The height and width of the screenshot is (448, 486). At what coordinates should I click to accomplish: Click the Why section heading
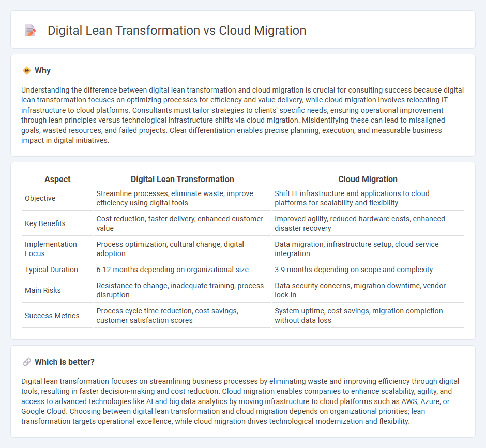(x=42, y=71)
